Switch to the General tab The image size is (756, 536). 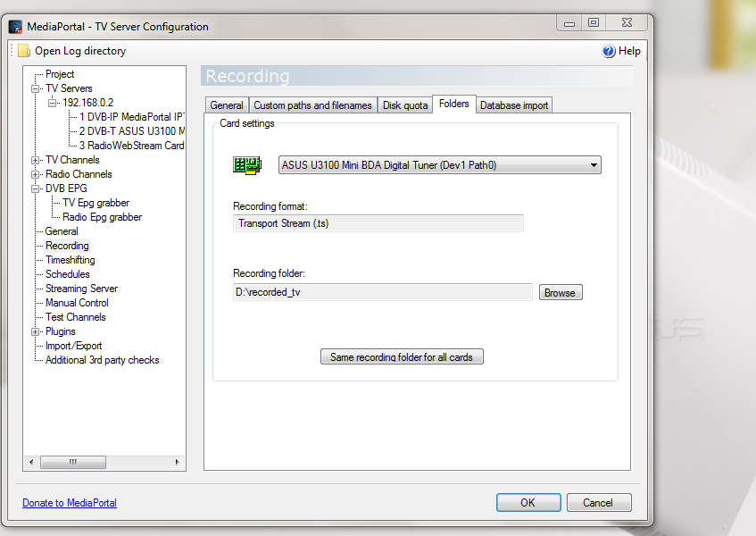tap(227, 105)
